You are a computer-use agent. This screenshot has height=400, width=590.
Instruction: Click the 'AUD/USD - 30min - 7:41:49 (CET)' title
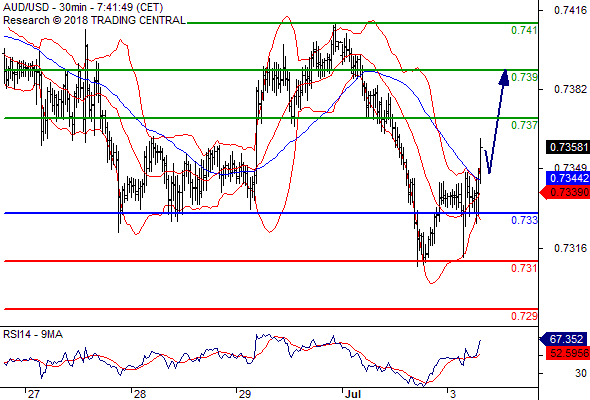(x=83, y=7)
